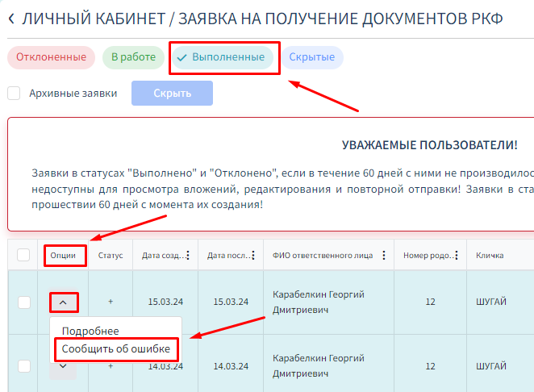Image resolution: width=534 pixels, height=392 pixels.
Task: Open column menu for "ФИО ответственного лица"
Action: 382,256
